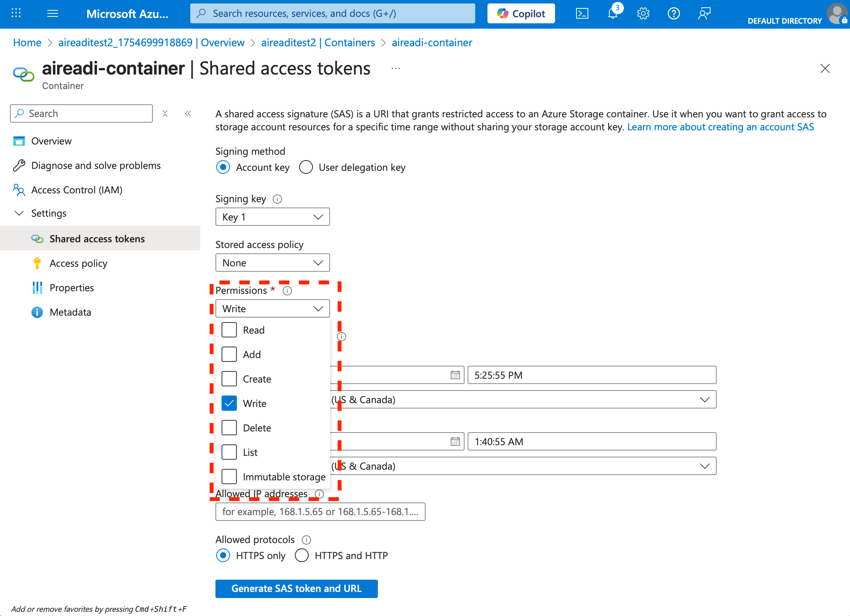Screen dimensions: 850x616
Task: Click the help question mark icon
Action: coord(674,14)
